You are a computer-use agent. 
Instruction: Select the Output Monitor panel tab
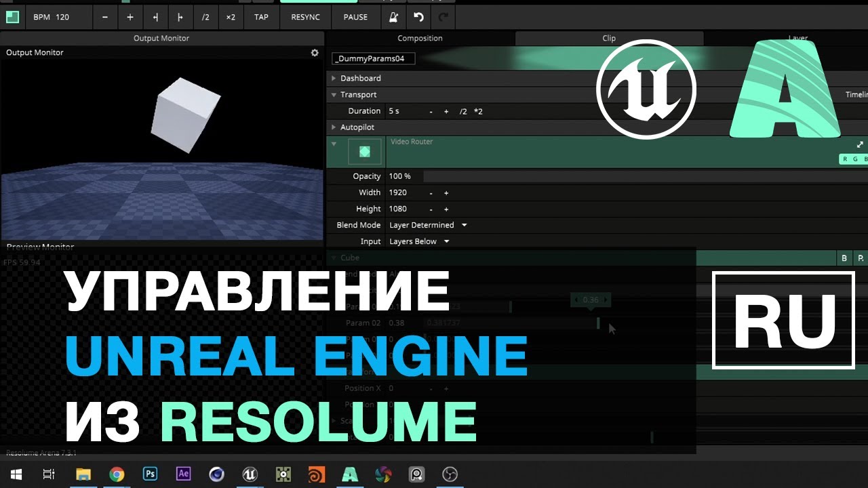point(161,38)
